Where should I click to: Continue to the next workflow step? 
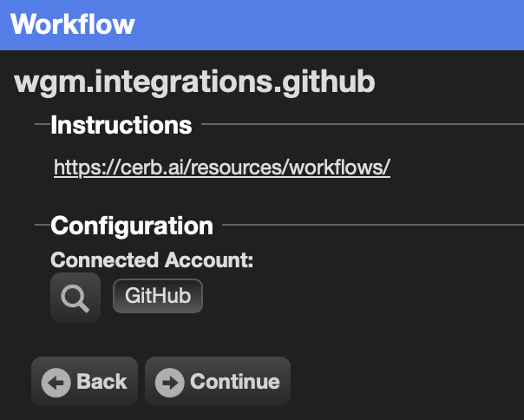coord(218,381)
